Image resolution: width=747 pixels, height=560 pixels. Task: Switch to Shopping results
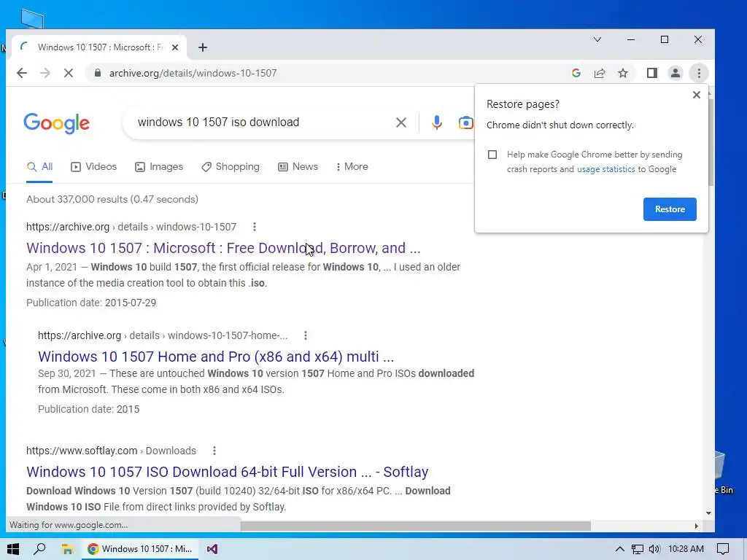(231, 167)
